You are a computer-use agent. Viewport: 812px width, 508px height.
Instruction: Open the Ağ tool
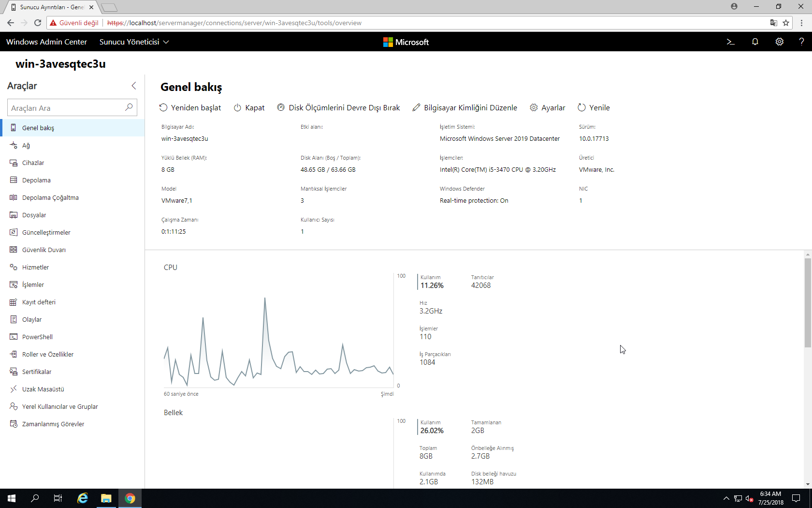(x=72, y=145)
